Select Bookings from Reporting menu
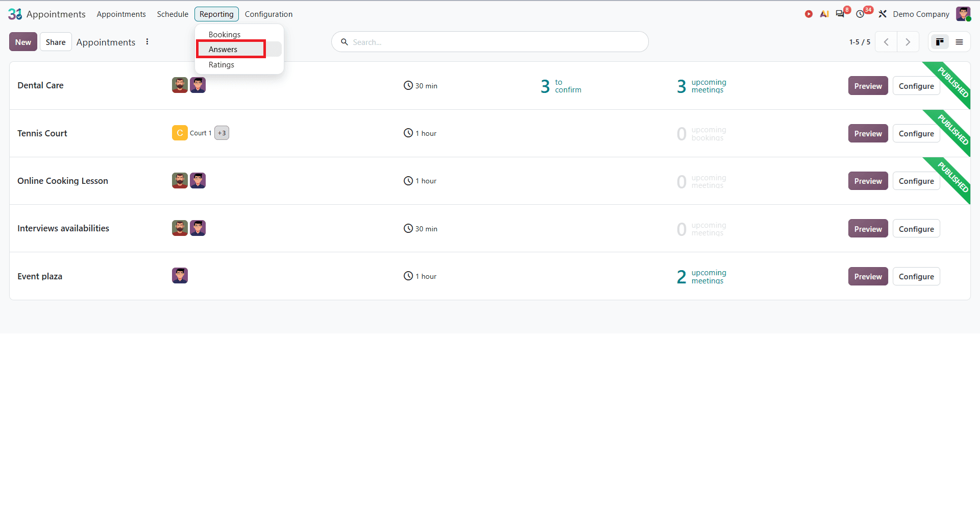The height and width of the screenshot is (527, 980). click(x=225, y=35)
